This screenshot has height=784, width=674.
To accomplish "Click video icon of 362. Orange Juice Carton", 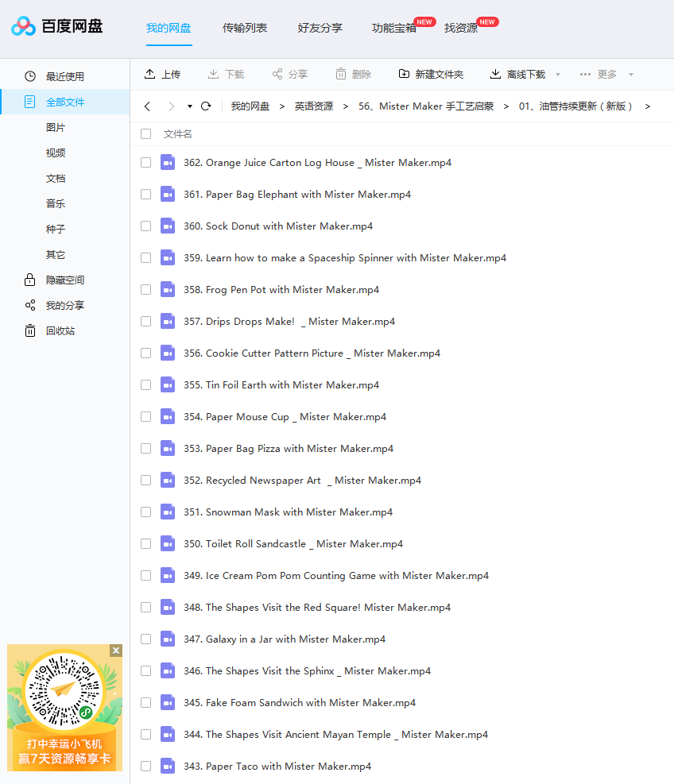I will coord(168,163).
